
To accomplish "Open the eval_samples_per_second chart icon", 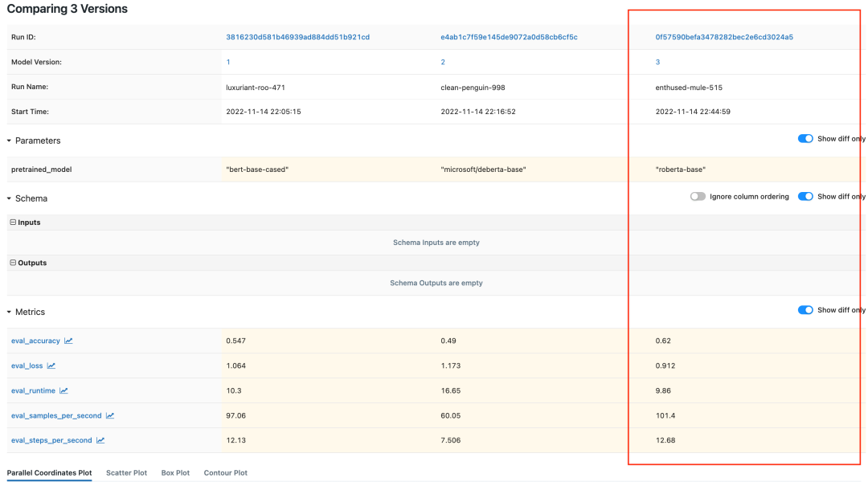I will click(110, 415).
